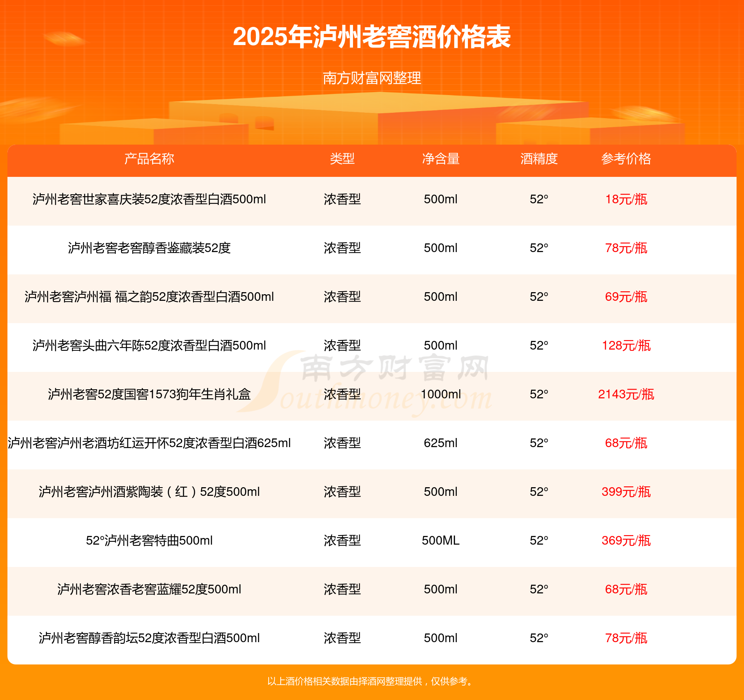Click product name "泸州老窖头曲六年陈52度浓香型白酒500ml"
744x700 pixels.
coord(149,345)
